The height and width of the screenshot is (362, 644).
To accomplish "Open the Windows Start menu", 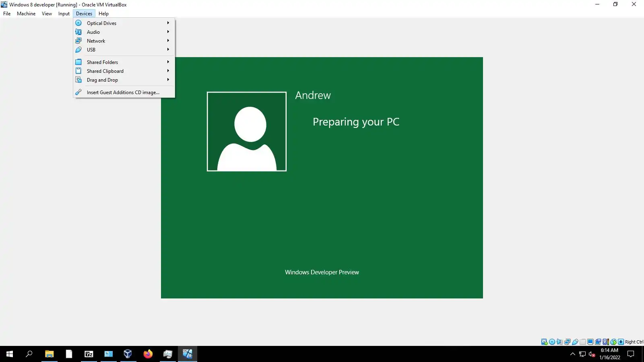I will tap(10, 354).
